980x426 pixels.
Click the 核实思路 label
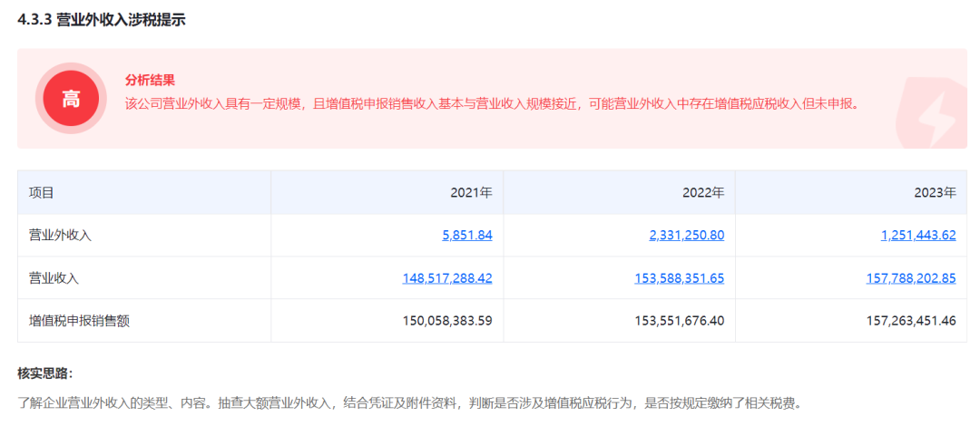coord(45,374)
